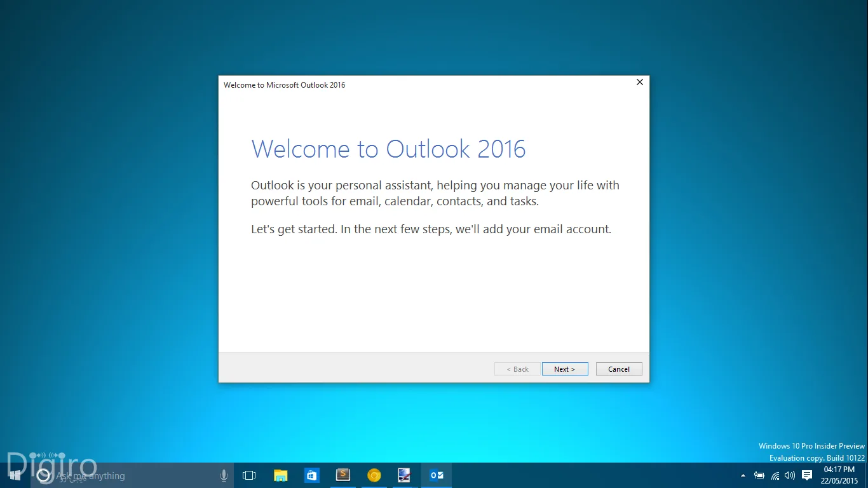Screen dimensions: 868x488
Task: Click Next to continue Outlook setup
Action: pos(565,369)
